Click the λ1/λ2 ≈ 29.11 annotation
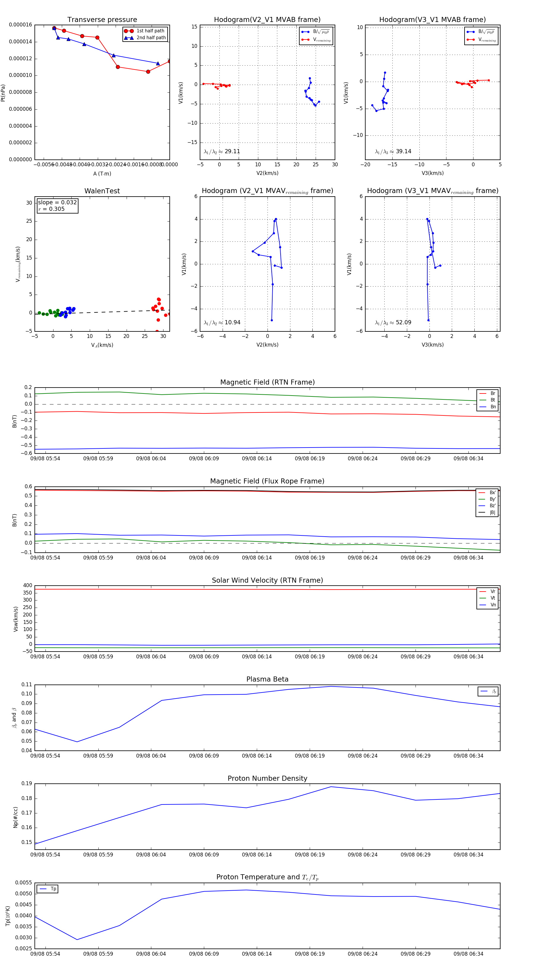Screen dimensions: 535x980 click(x=222, y=151)
